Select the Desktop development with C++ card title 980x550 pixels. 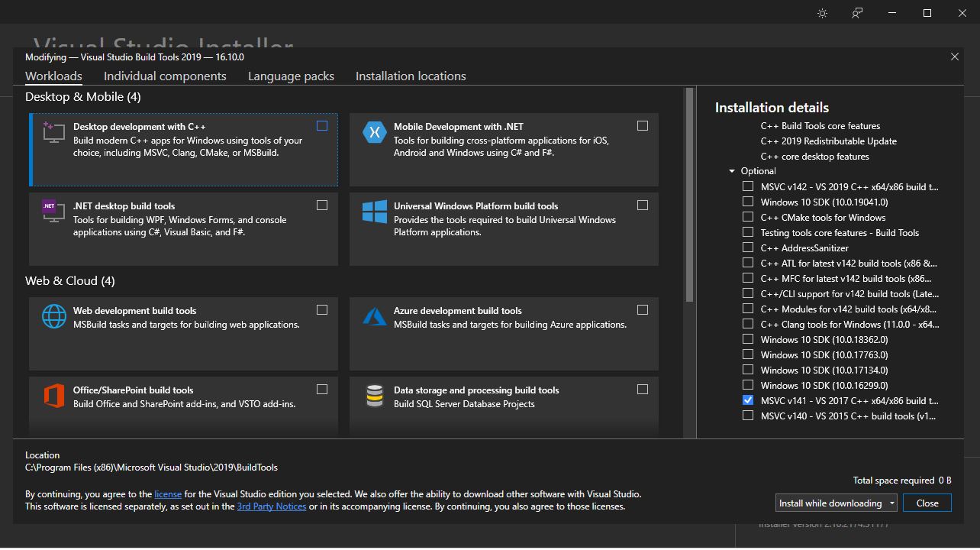coord(140,127)
